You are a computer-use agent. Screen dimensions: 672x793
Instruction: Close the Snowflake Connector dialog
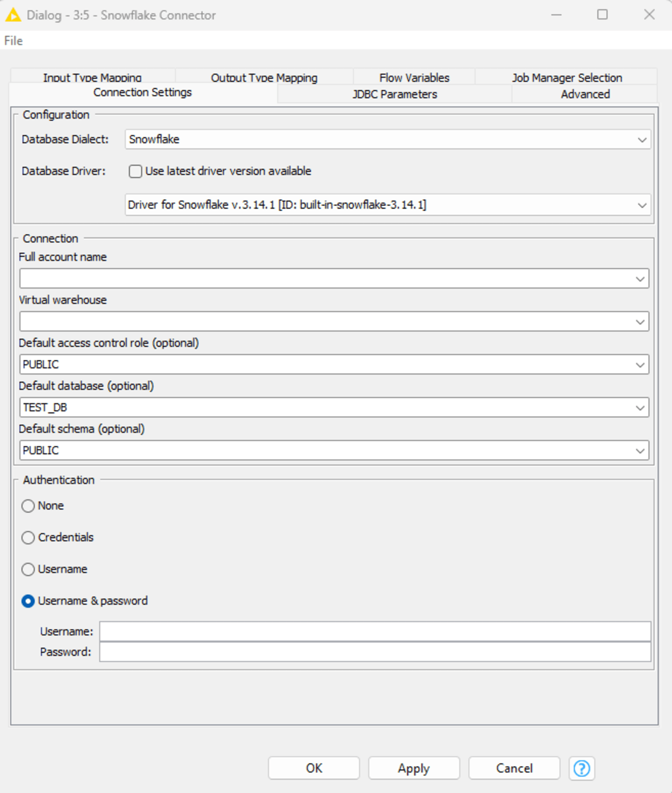pos(649,14)
